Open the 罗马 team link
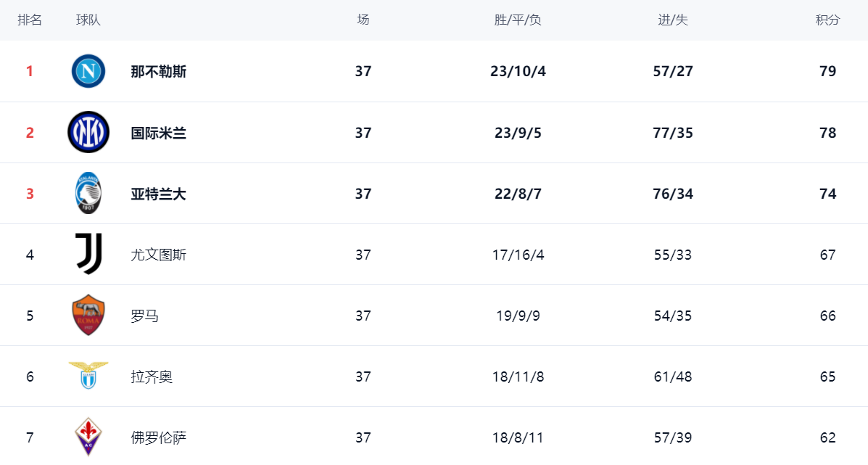The width and height of the screenshot is (868, 465). coord(144,316)
